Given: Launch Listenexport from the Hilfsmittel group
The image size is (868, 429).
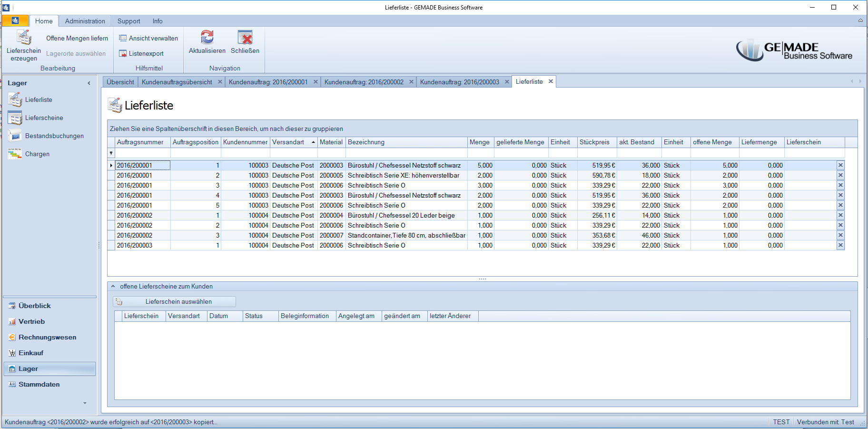Looking at the screenshot, I should (x=141, y=53).
